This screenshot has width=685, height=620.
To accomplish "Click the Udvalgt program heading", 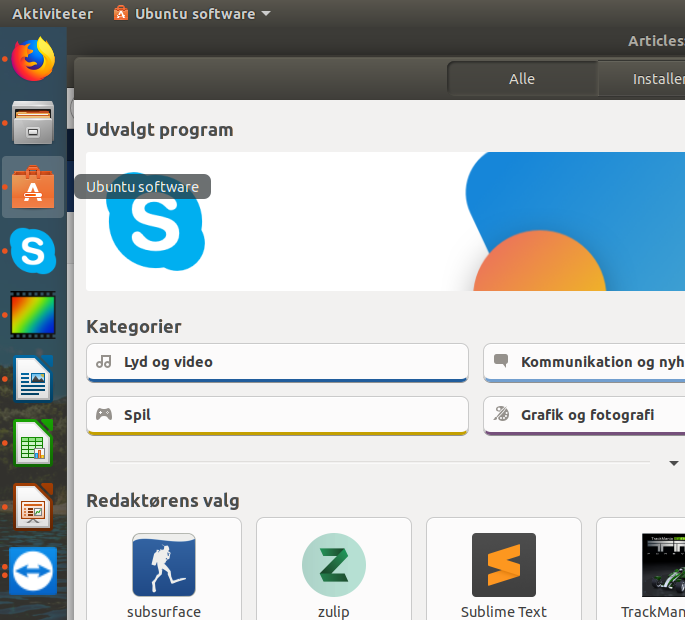I will tap(160, 130).
